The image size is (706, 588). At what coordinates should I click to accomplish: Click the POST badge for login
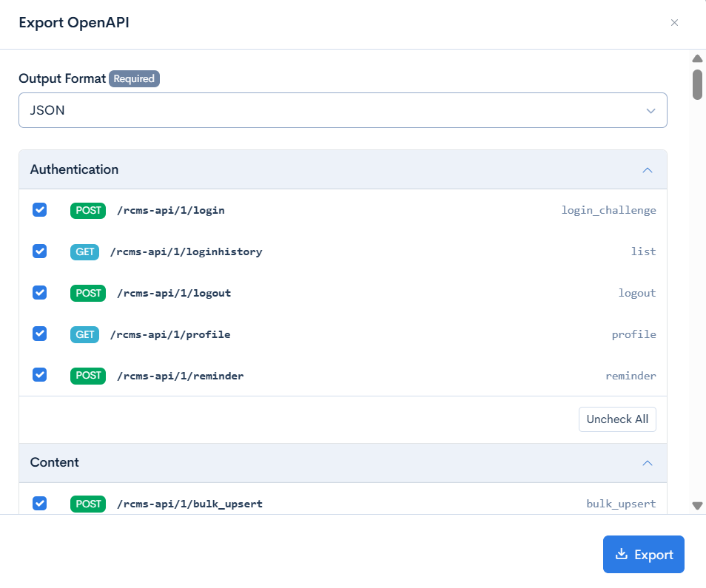coord(88,211)
